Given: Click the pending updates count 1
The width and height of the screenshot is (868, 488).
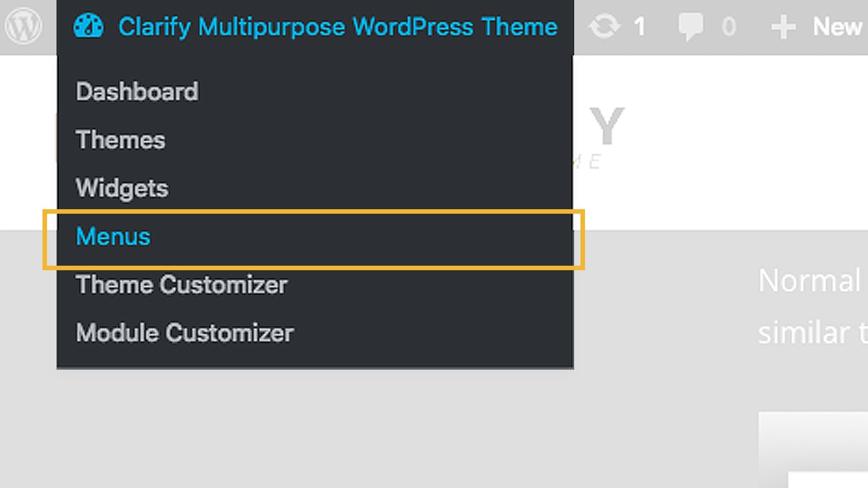Looking at the screenshot, I should pyautogui.click(x=640, y=27).
